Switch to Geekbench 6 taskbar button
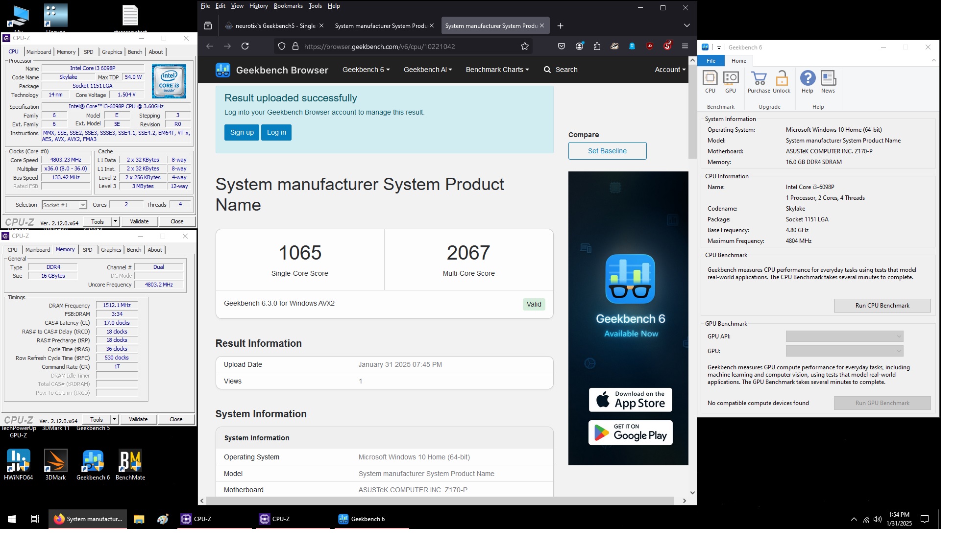 [x=372, y=519]
